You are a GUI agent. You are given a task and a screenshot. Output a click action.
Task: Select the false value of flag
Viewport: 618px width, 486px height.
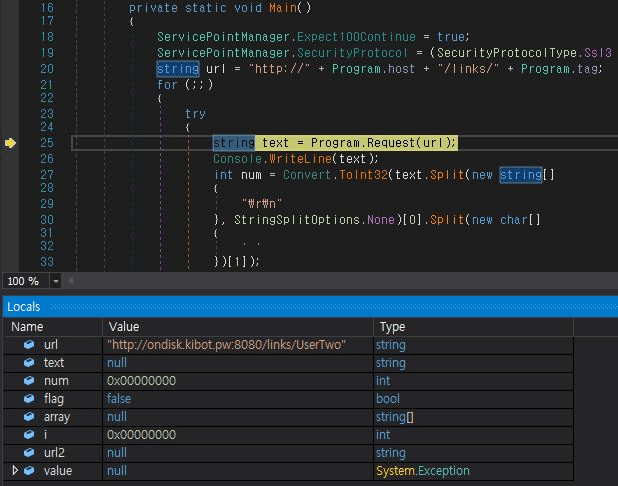119,398
